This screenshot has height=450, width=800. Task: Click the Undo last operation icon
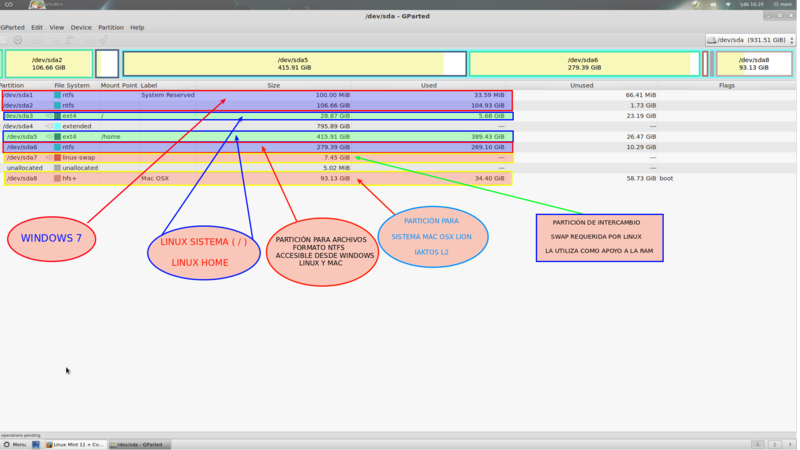(x=88, y=40)
